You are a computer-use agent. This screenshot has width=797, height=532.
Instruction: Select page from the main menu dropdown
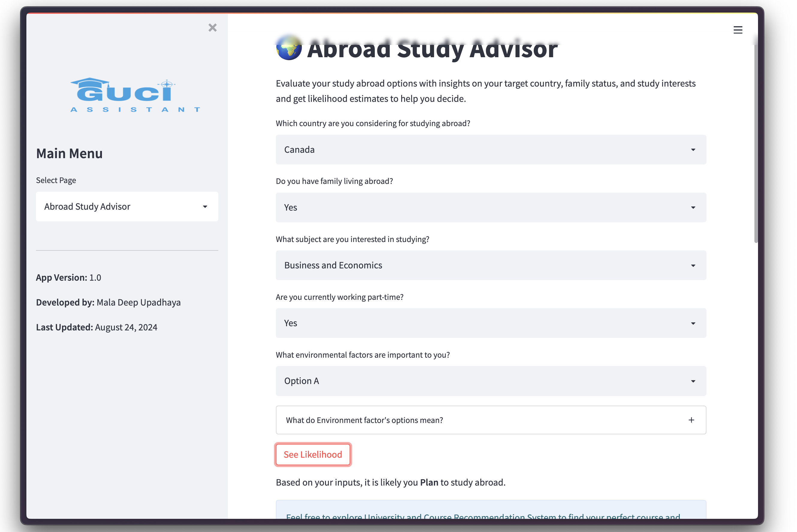[x=127, y=206]
